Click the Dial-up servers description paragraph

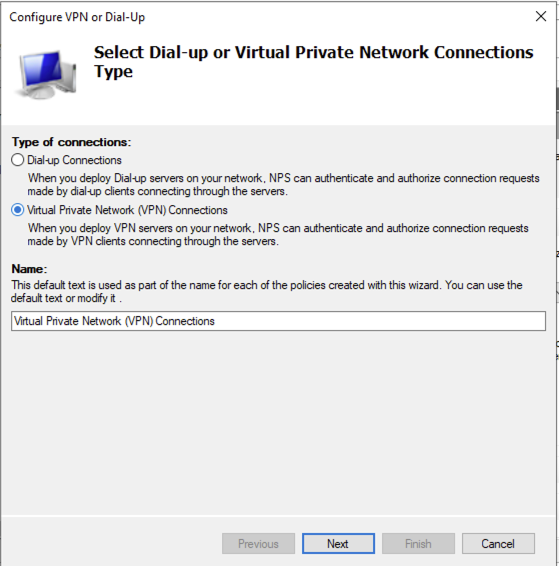point(283,184)
